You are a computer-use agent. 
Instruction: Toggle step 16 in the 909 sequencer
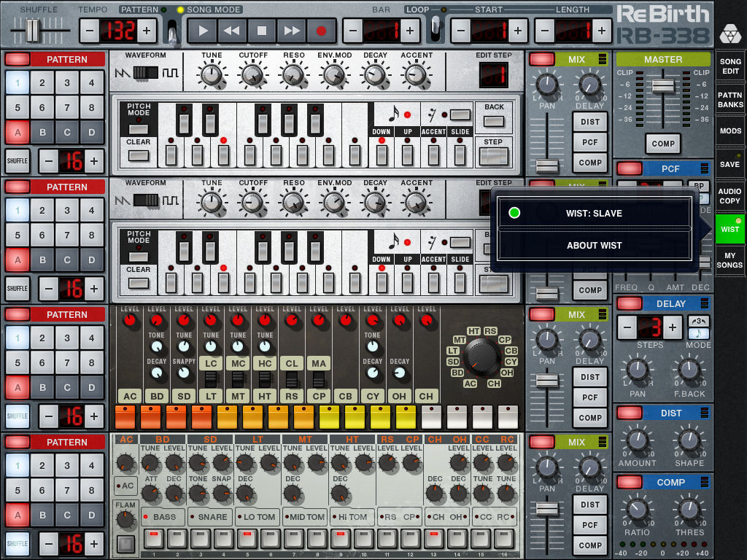[503, 539]
